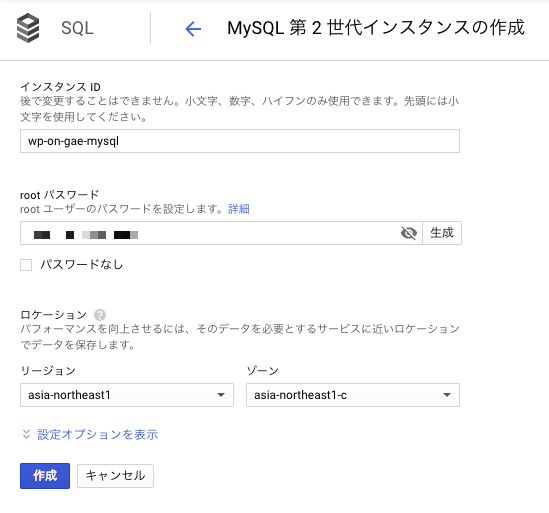Click the SQL product title text
This screenshot has height=513, width=549.
pyautogui.click(x=77, y=28)
